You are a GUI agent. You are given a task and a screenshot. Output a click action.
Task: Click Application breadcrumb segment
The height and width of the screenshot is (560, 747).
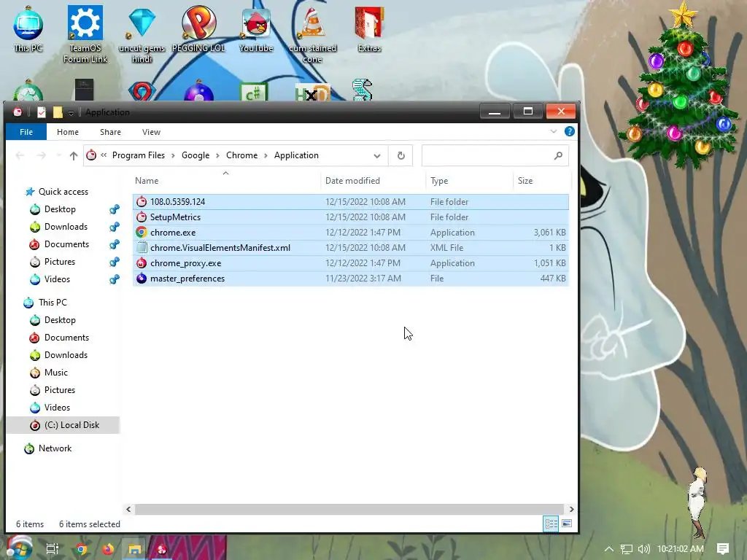[296, 155]
